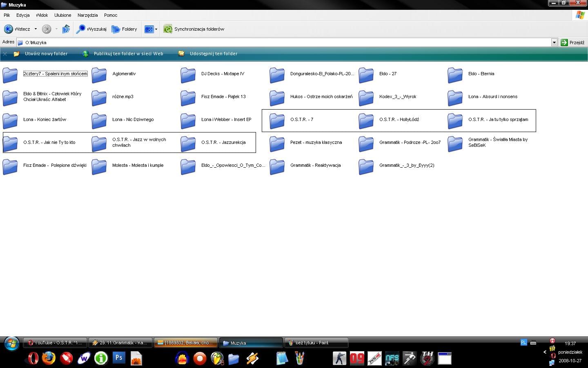Close the folder tasks bar

5,54
